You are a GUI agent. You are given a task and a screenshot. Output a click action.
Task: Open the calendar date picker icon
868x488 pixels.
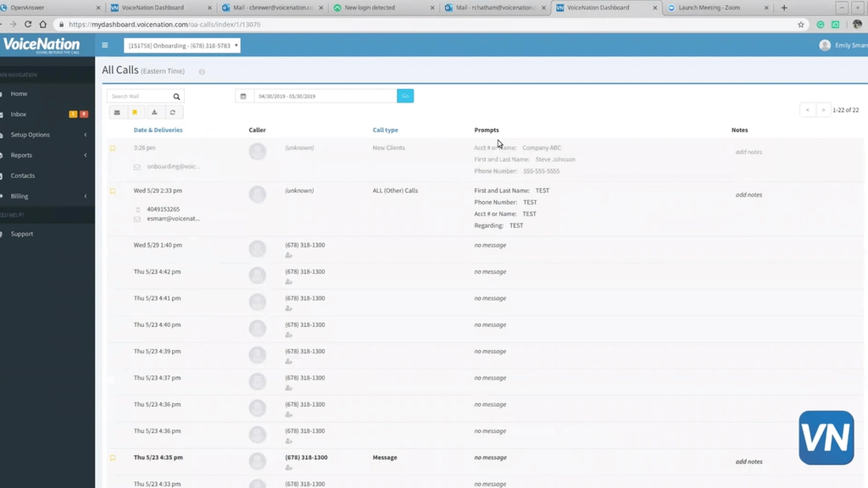coord(243,97)
